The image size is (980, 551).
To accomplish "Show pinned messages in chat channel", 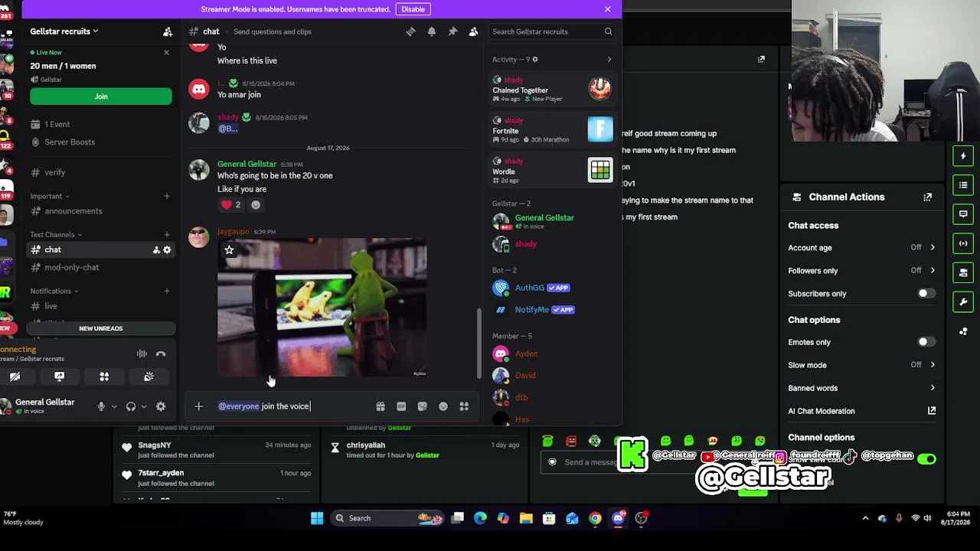I will 452,31.
